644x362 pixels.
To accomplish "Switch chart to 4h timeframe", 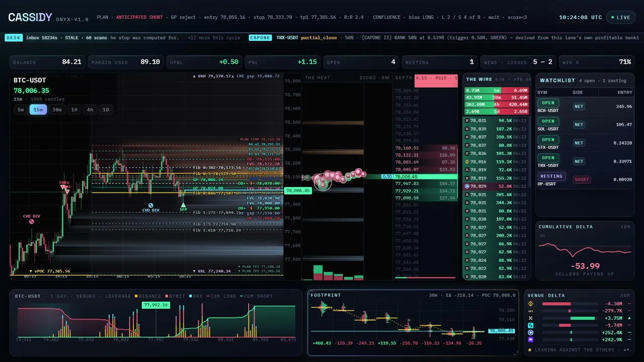I will point(90,110).
